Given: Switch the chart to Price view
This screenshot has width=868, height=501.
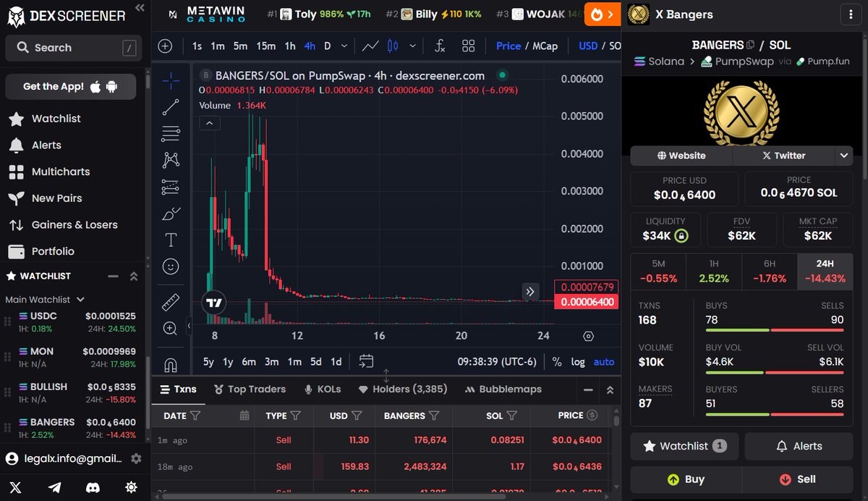Looking at the screenshot, I should pos(509,46).
